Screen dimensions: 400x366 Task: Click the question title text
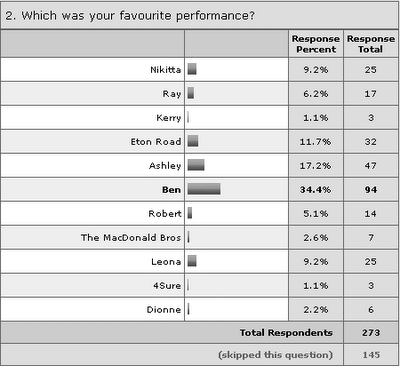coord(130,15)
